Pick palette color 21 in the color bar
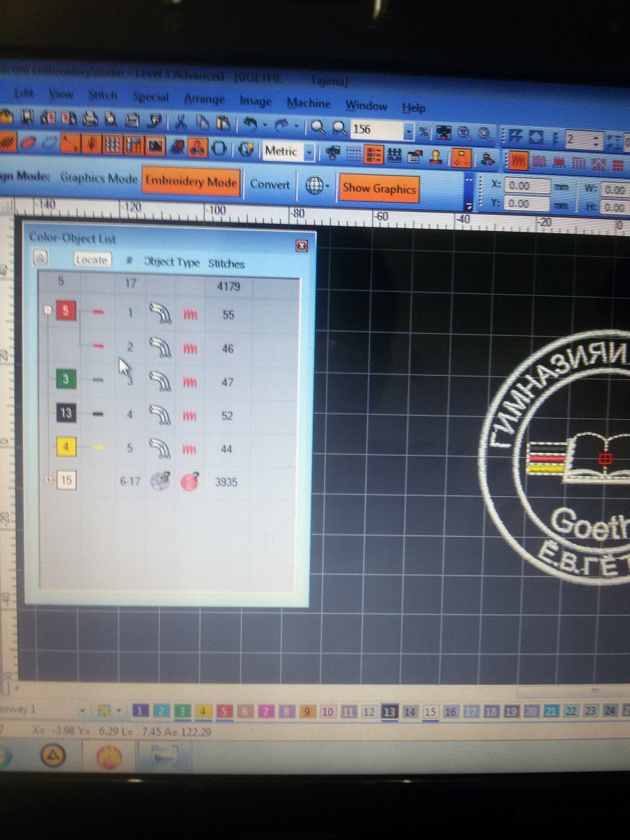Viewport: 630px width, 840px height. pos(551,711)
